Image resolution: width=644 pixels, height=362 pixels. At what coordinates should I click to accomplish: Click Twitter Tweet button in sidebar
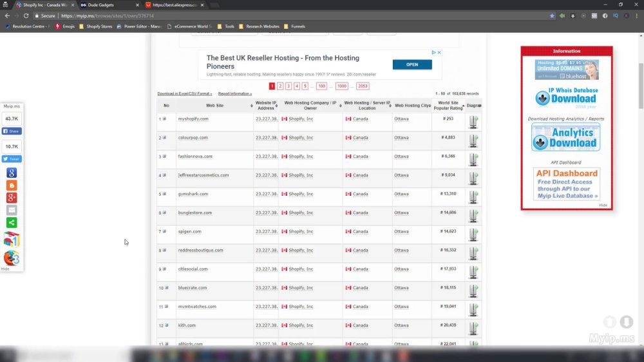click(12, 159)
